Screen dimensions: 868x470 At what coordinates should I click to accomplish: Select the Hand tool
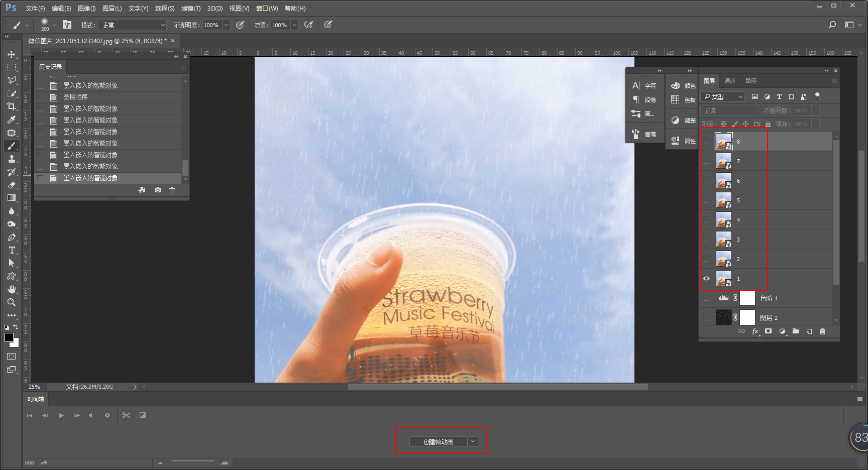tap(12, 289)
